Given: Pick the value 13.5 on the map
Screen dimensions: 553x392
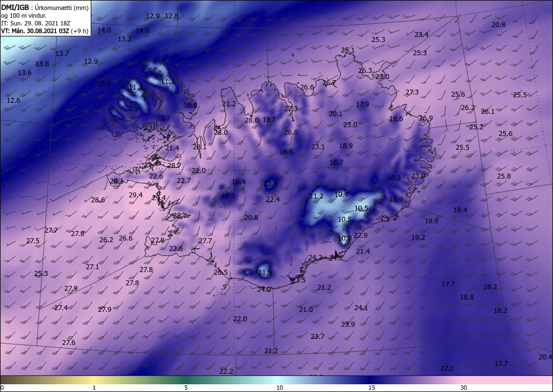Looking at the screenshot, I should coord(270,183).
